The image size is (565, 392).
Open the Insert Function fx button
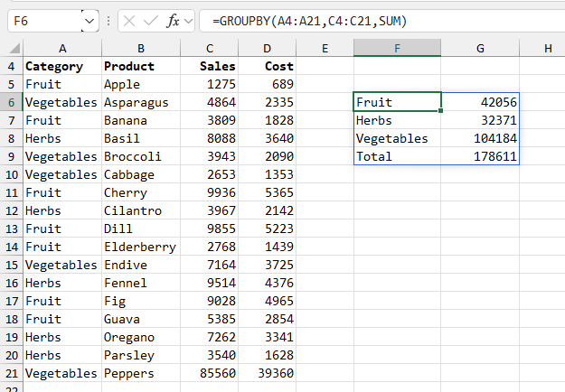pos(173,22)
